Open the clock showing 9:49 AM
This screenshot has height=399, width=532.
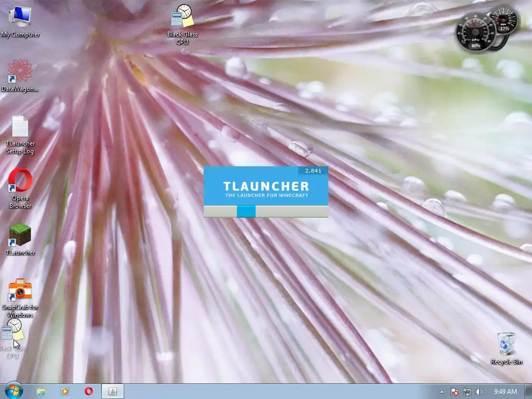click(505, 392)
